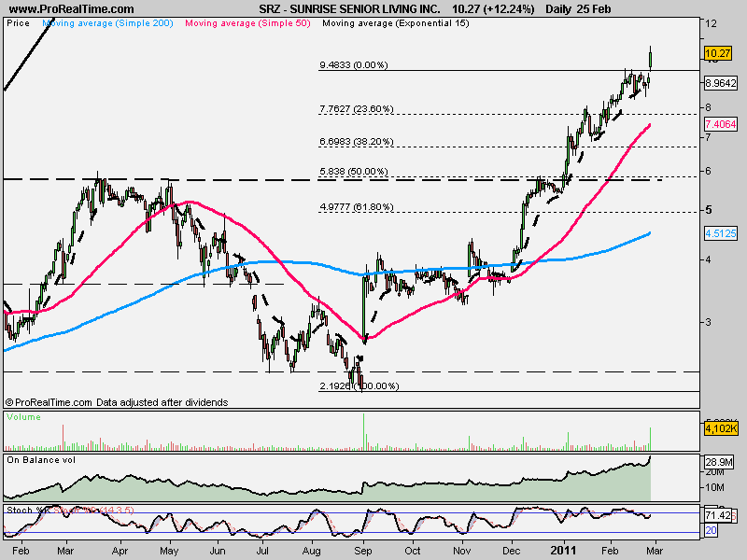Click the yellow 4,102K volume value box

(721, 428)
